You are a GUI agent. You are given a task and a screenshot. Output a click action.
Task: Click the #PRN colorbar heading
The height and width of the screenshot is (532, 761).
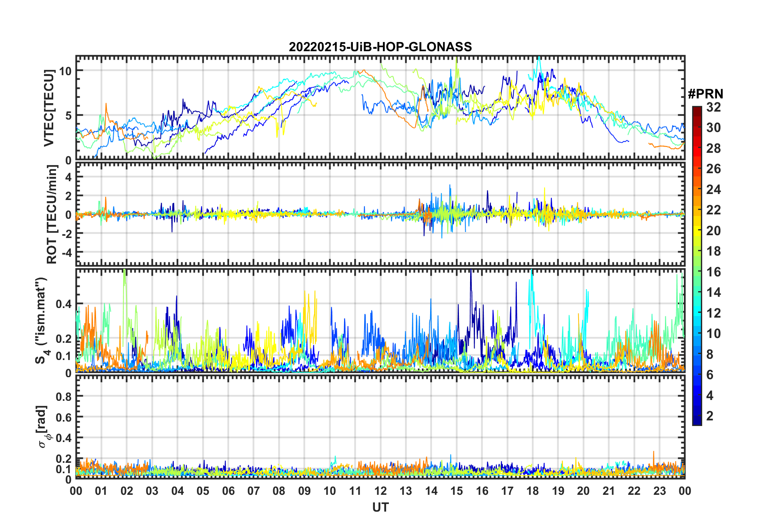pyautogui.click(x=705, y=94)
